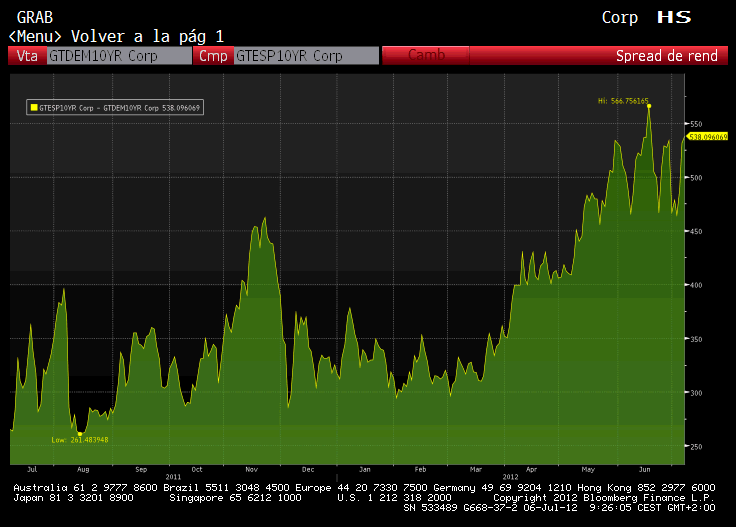Click the Low: 261.483948 trough marker
This screenshot has width=736, height=527.
click(x=80, y=434)
